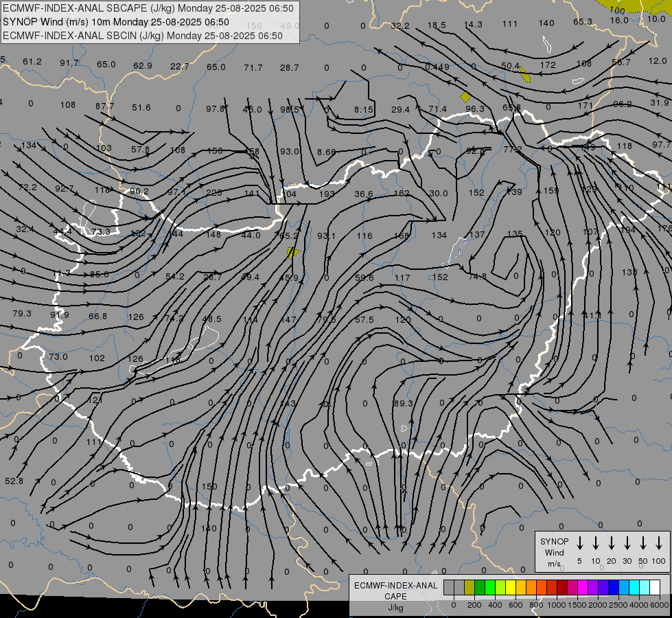Click the 5 m/s wind arrow in SYNOP legend
672x618 pixels.
(579, 543)
